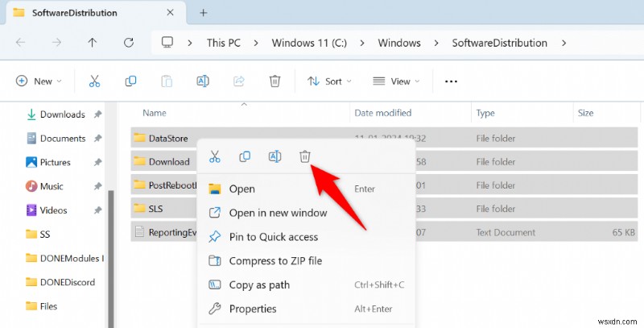The height and width of the screenshot is (328, 644).
Task: Sort by the Name column header
Action: click(155, 113)
